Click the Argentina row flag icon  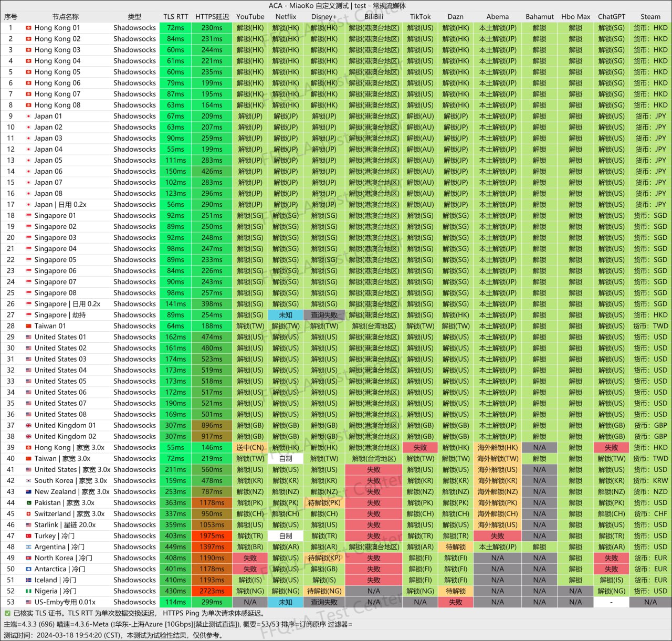28,547
